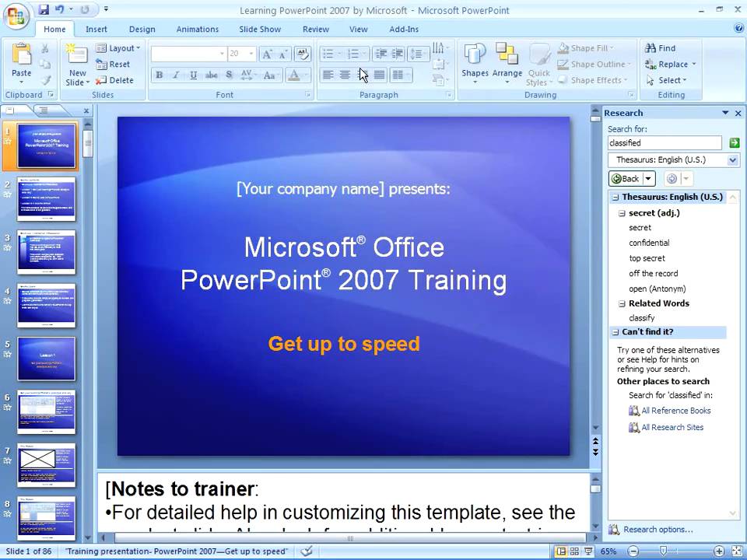Viewport: 747px width, 560px height.
Task: Open the font name combo box
Action: coord(188,54)
